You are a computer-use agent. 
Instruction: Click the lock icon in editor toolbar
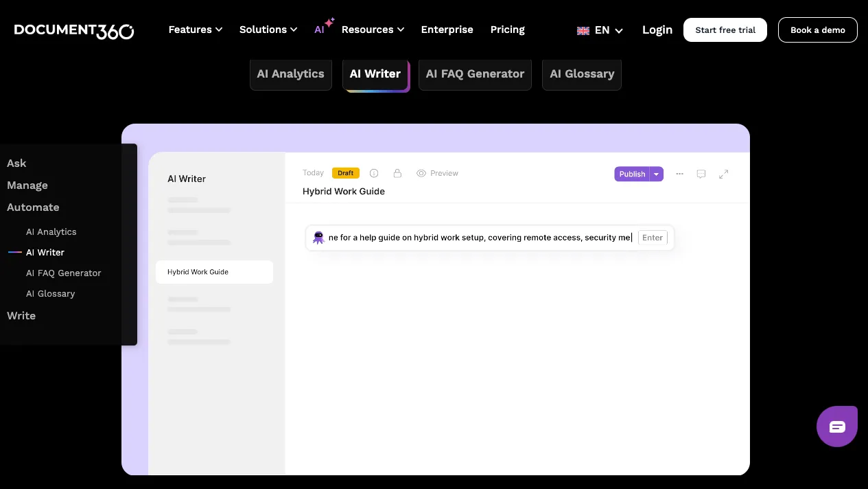397,173
